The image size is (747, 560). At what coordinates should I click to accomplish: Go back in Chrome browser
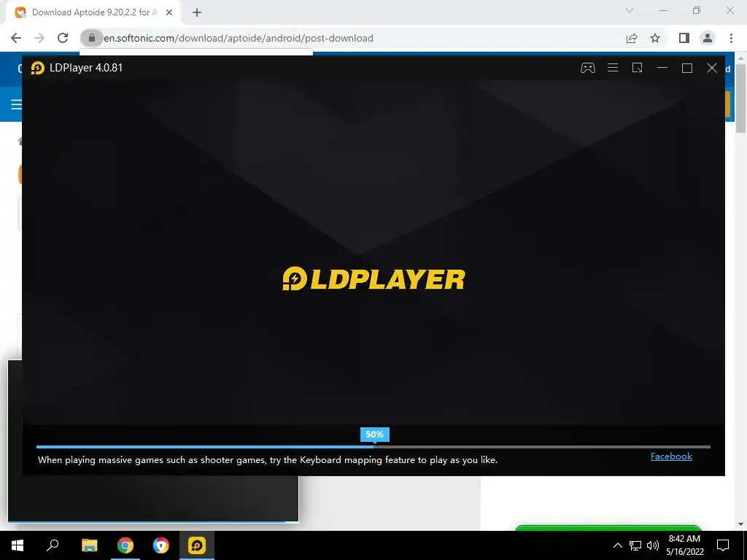point(16,38)
